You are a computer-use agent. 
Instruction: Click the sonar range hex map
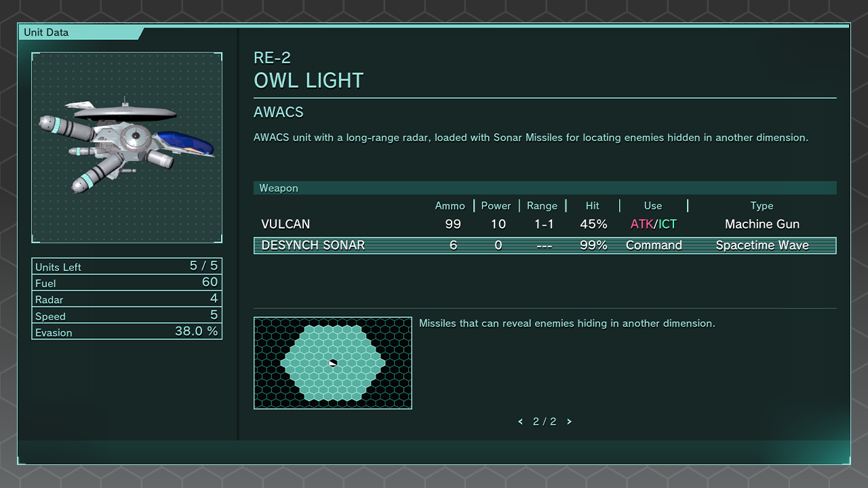(x=332, y=363)
